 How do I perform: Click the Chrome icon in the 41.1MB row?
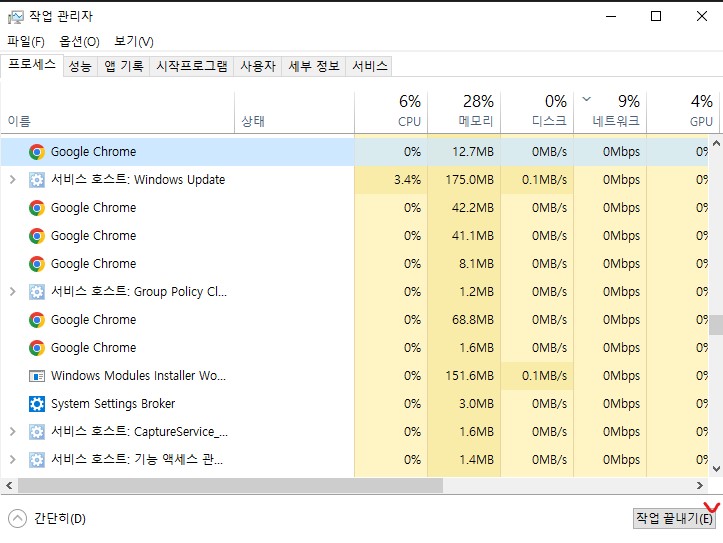coord(36,236)
